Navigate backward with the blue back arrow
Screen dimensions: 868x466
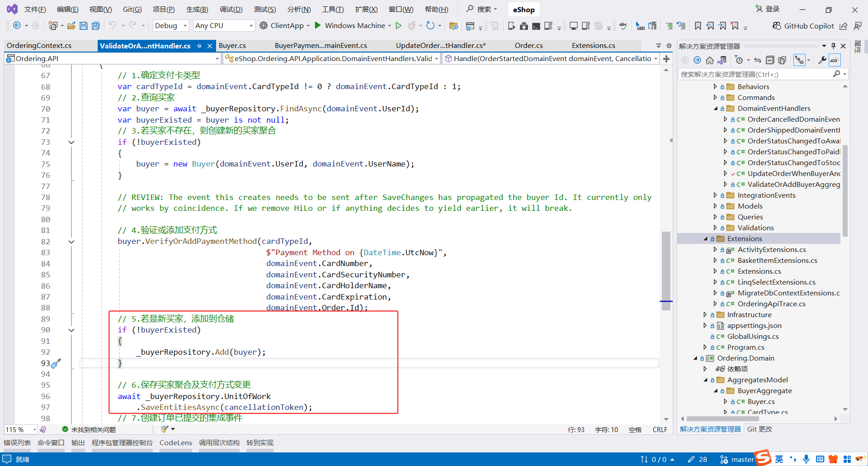pyautogui.click(x=17, y=25)
